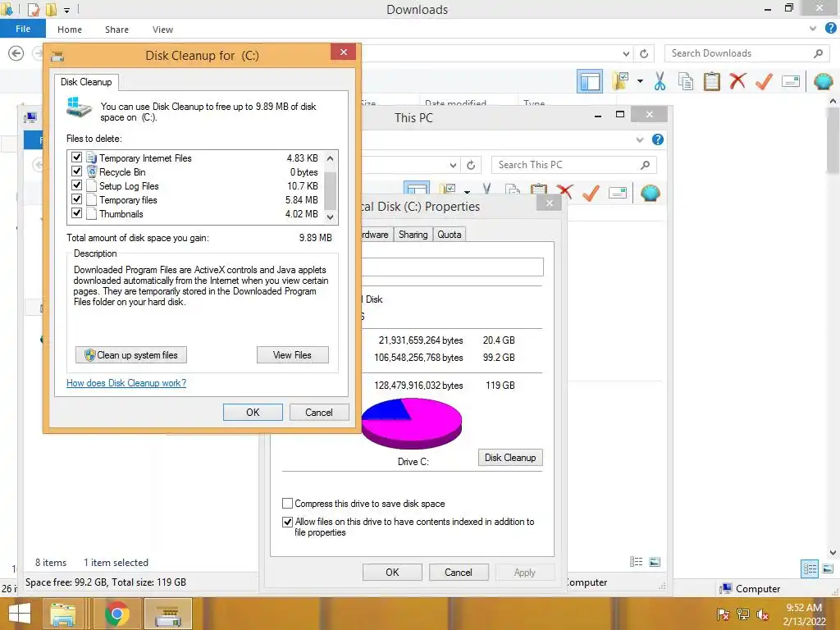Open the View ribbon tab
The width and height of the screenshot is (840, 630).
(162, 30)
